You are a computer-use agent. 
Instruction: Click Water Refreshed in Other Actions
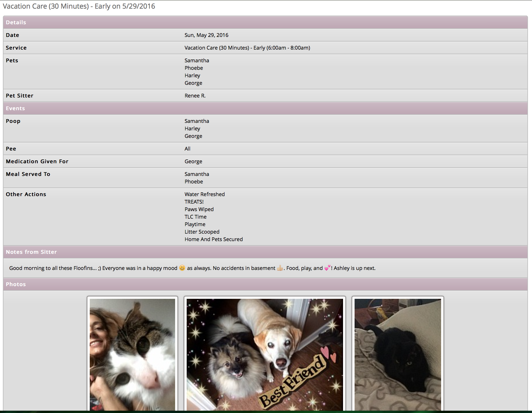[205, 194]
